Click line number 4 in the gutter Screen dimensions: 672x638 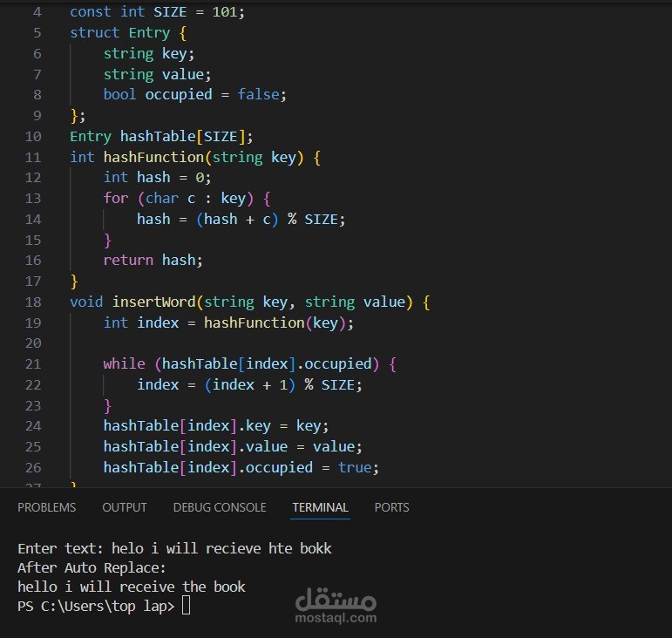pyautogui.click(x=37, y=12)
